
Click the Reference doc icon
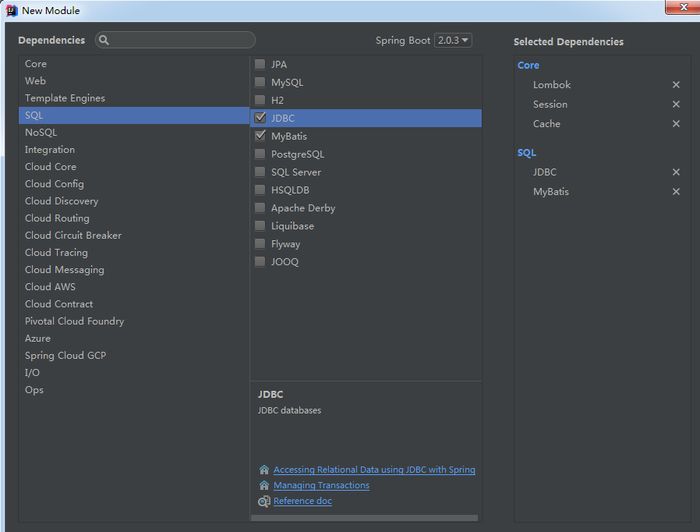pyautogui.click(x=264, y=502)
